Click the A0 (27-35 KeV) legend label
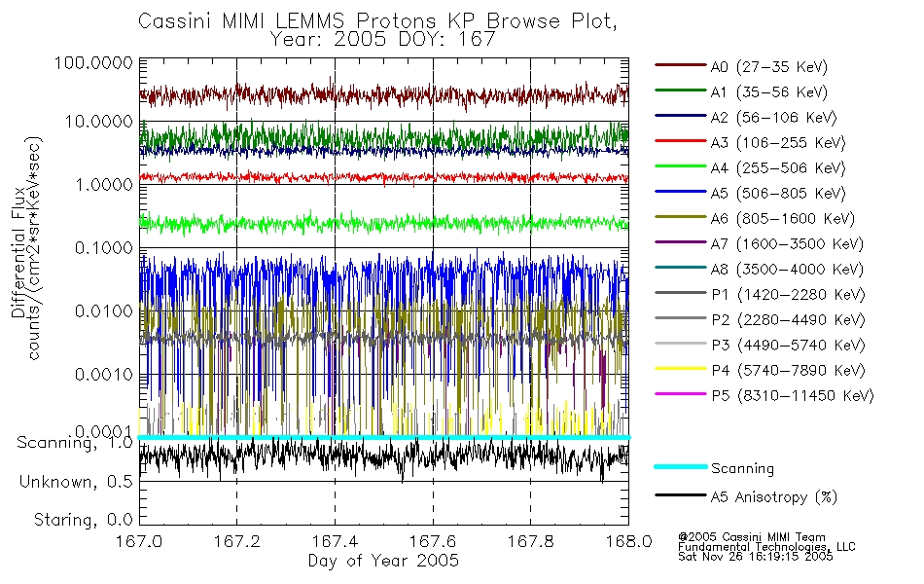The width and height of the screenshot is (924, 584). 769,66
